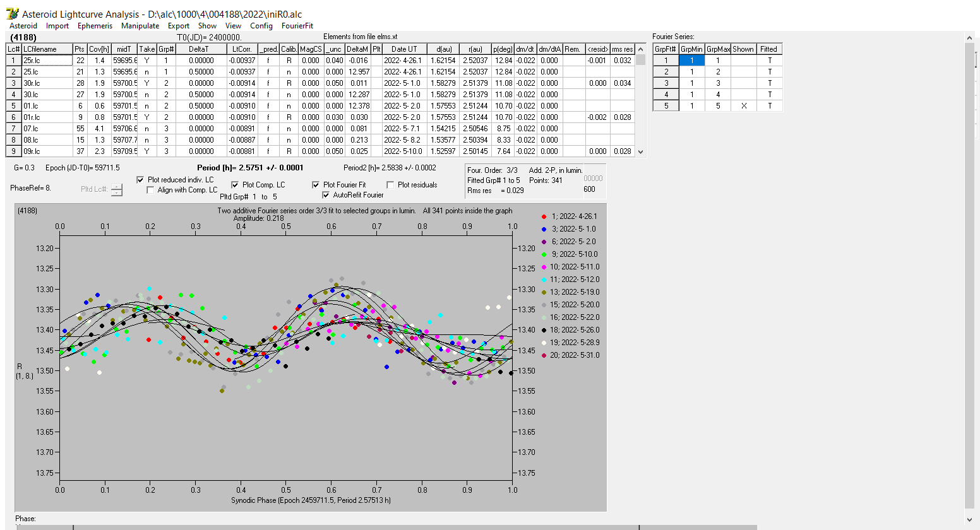
Task: Select the 08.lc filename cell
Action: [47, 140]
